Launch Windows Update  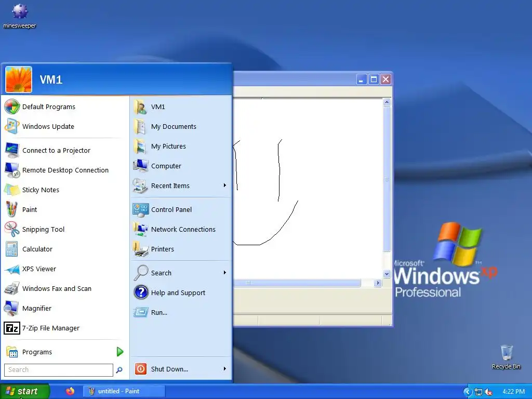pos(64,127)
